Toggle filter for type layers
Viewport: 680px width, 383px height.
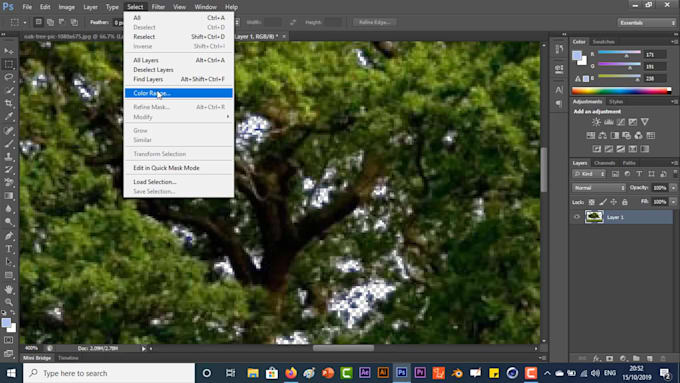(x=639, y=174)
